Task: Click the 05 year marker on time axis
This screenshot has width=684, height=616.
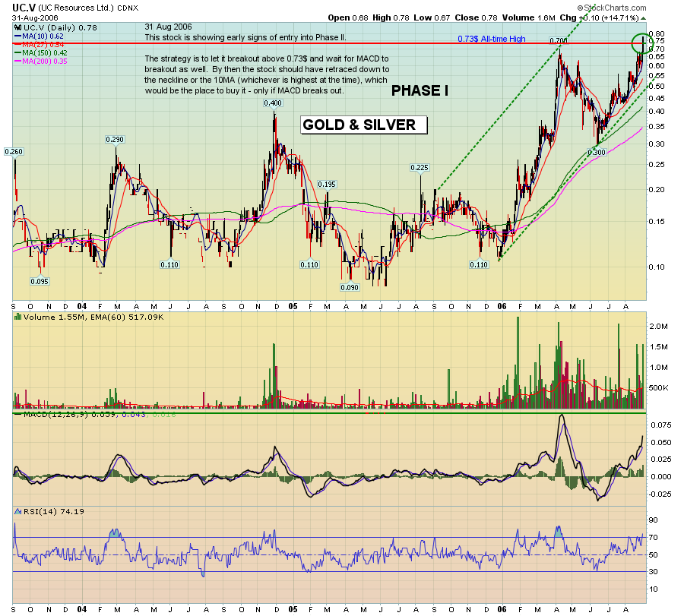Action: tap(293, 307)
